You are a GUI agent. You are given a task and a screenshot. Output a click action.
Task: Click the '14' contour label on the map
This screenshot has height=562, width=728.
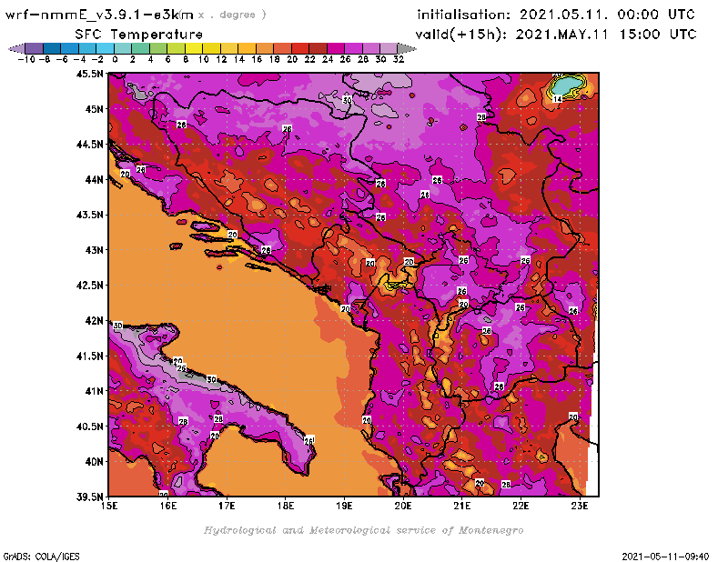[558, 99]
